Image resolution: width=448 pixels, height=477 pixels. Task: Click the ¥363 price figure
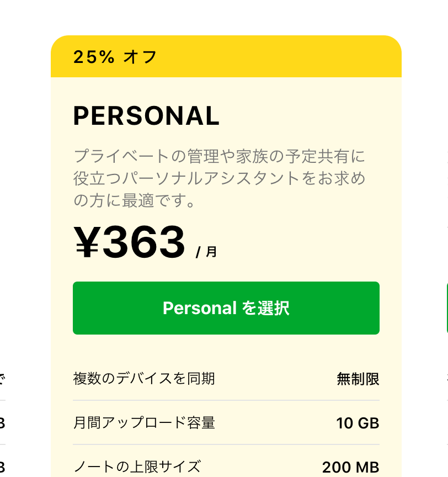[x=130, y=243]
